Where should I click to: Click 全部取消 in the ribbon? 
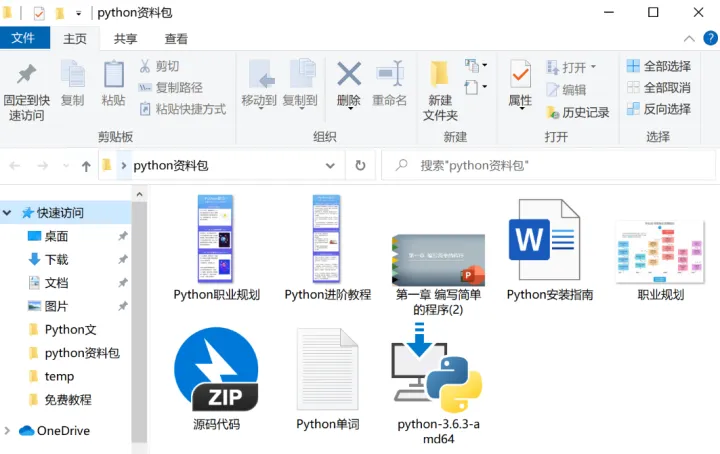click(659, 87)
